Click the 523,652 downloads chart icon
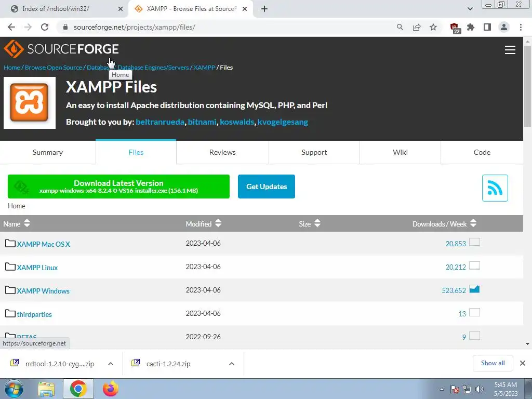 pos(474,289)
